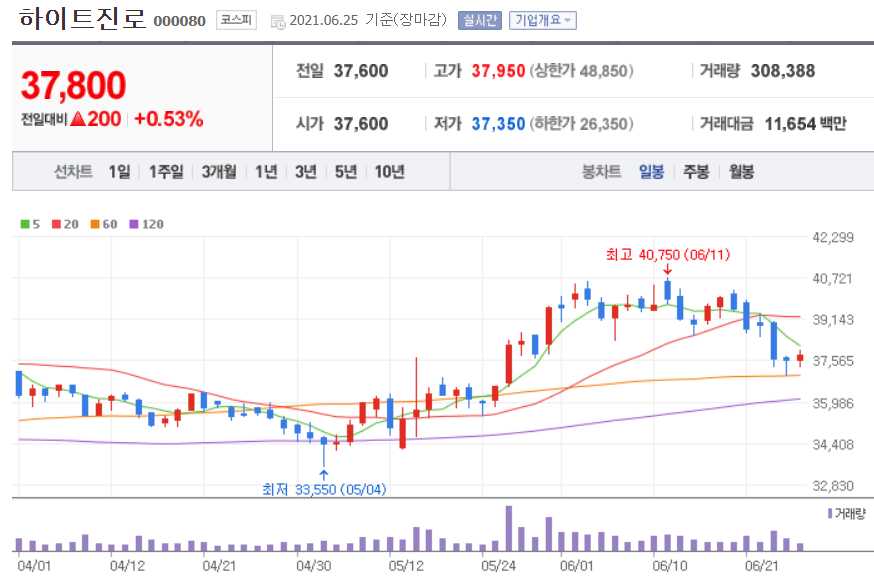Click the 하한가 26,350 text

tap(581, 123)
